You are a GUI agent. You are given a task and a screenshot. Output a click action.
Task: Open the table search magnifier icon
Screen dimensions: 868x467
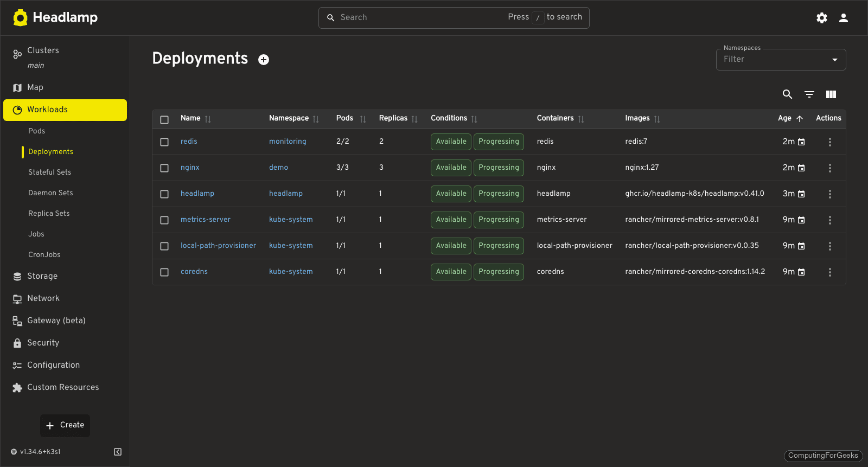pos(788,94)
